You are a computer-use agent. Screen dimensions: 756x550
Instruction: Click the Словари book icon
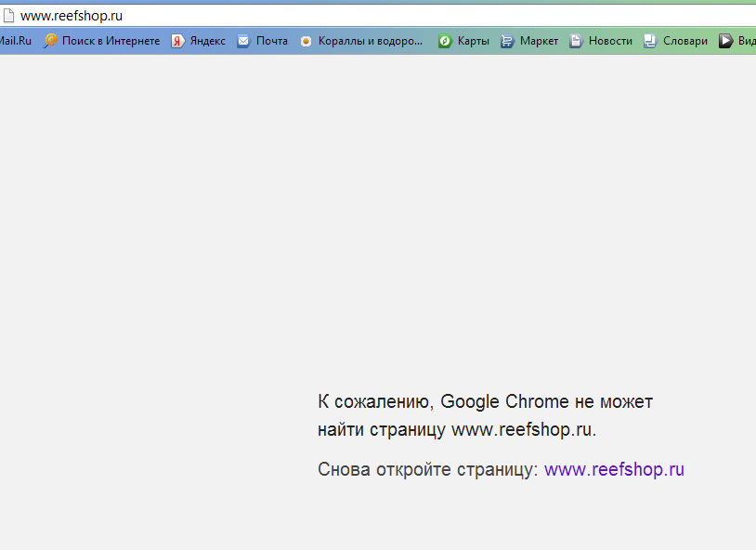click(650, 41)
